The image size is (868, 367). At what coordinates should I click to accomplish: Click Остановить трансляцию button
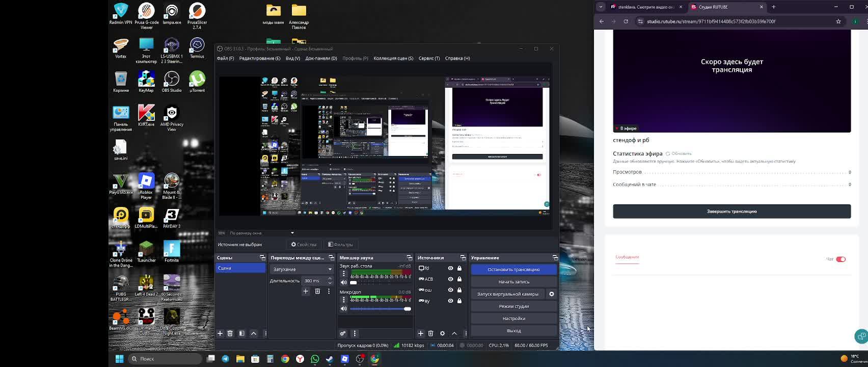(513, 270)
